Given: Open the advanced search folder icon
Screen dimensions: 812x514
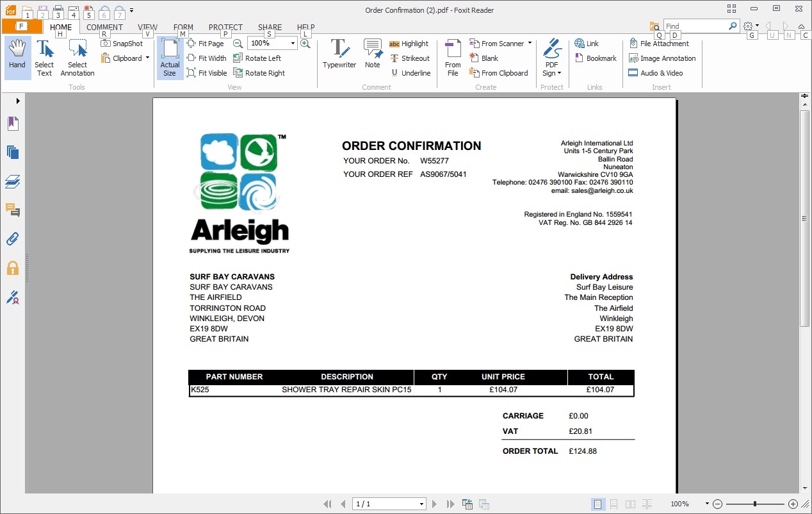Looking at the screenshot, I should point(654,26).
